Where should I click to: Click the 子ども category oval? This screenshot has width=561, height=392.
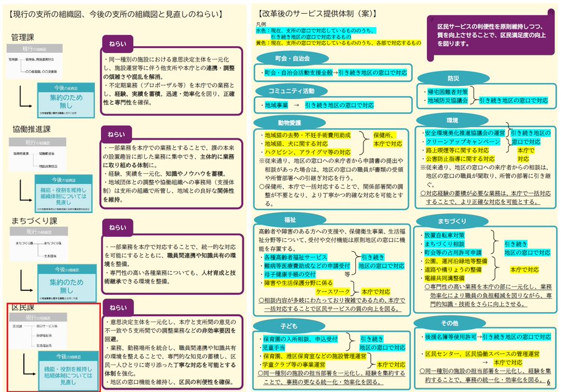point(289,326)
